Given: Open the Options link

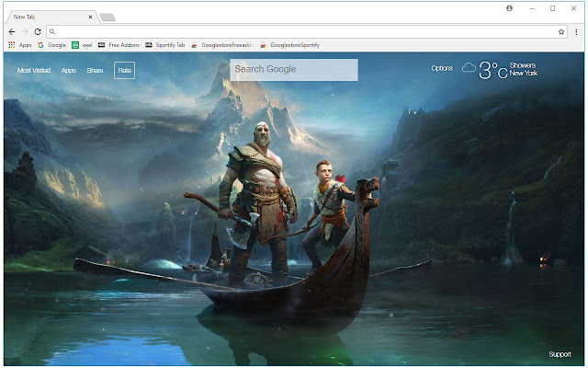Looking at the screenshot, I should coord(442,68).
